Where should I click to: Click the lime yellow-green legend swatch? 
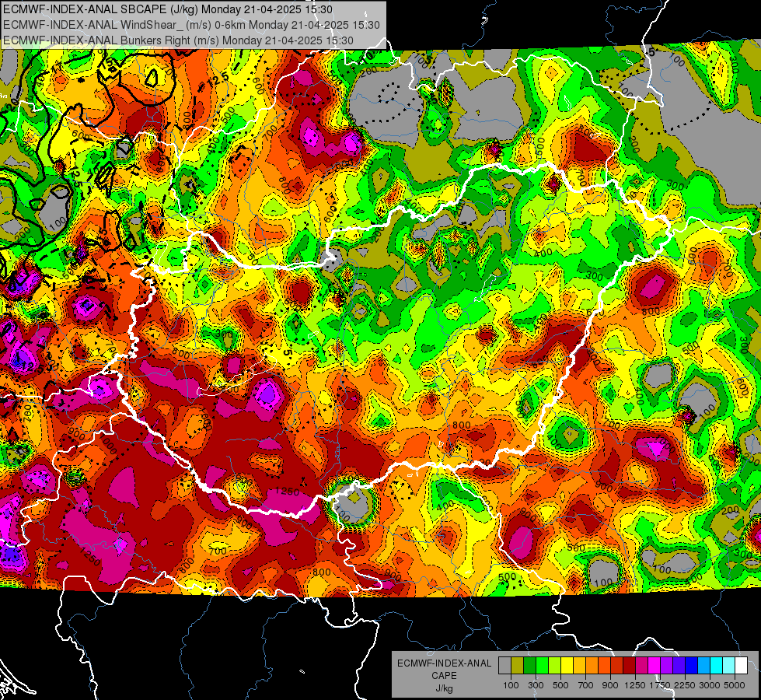click(554, 665)
